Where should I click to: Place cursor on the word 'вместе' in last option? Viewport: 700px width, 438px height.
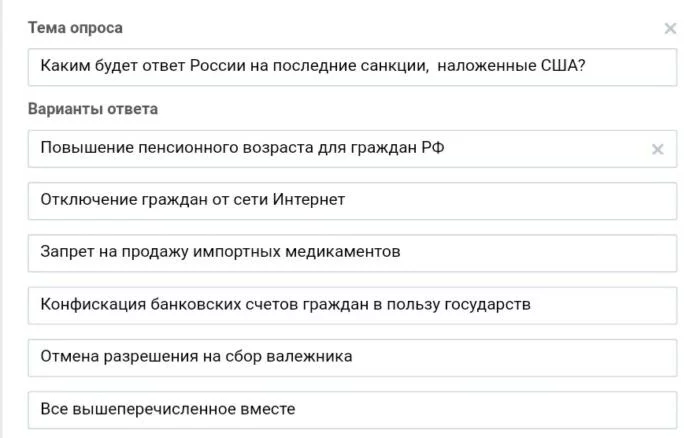(x=268, y=409)
